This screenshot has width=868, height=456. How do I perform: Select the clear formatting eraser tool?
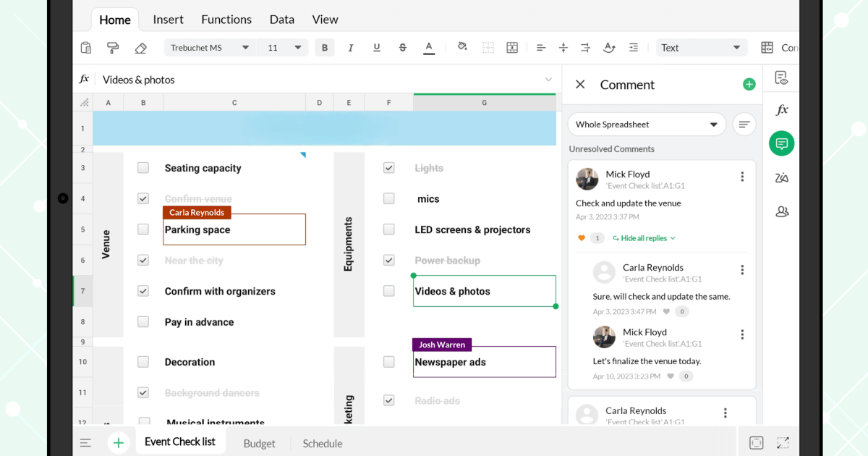pyautogui.click(x=140, y=47)
